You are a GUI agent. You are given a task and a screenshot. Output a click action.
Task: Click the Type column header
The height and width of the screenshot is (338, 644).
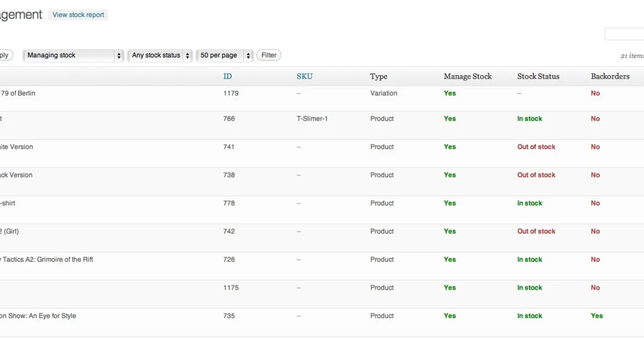(x=379, y=76)
